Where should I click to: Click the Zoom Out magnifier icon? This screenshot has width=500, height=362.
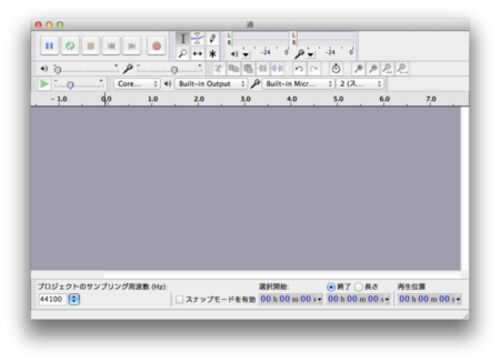(373, 69)
